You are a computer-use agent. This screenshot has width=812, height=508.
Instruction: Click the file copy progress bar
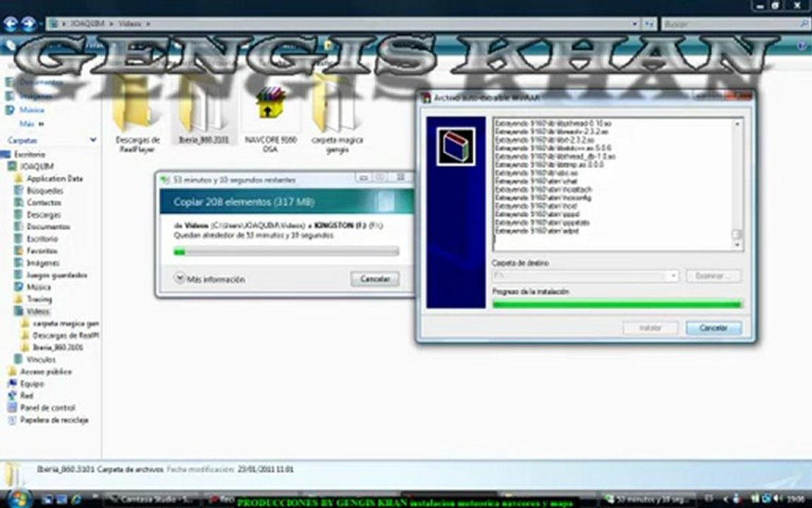286,251
